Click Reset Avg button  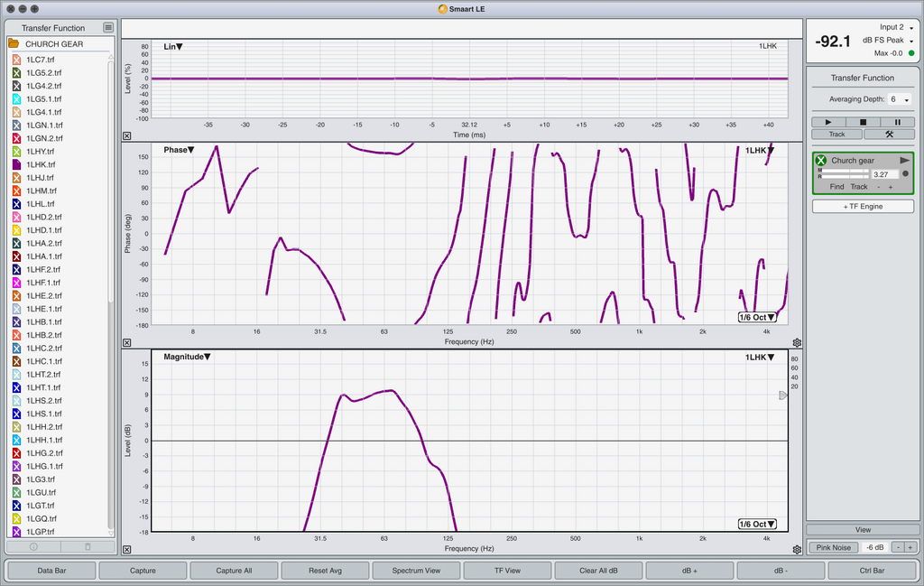(x=325, y=570)
